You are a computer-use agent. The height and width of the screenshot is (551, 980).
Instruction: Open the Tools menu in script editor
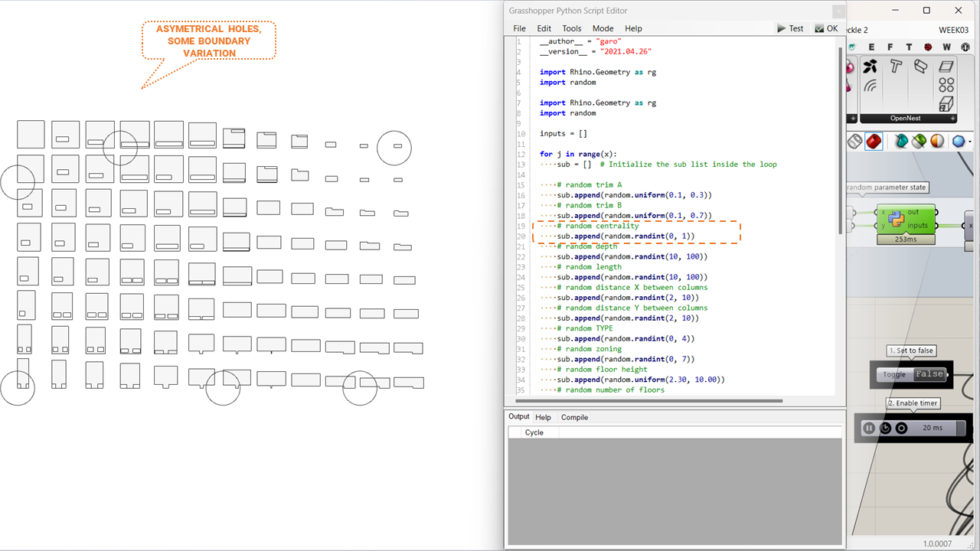tap(571, 28)
